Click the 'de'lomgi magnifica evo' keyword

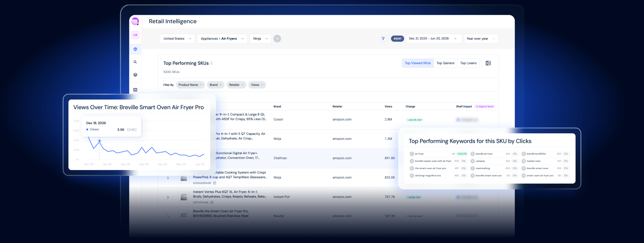tap(428, 176)
